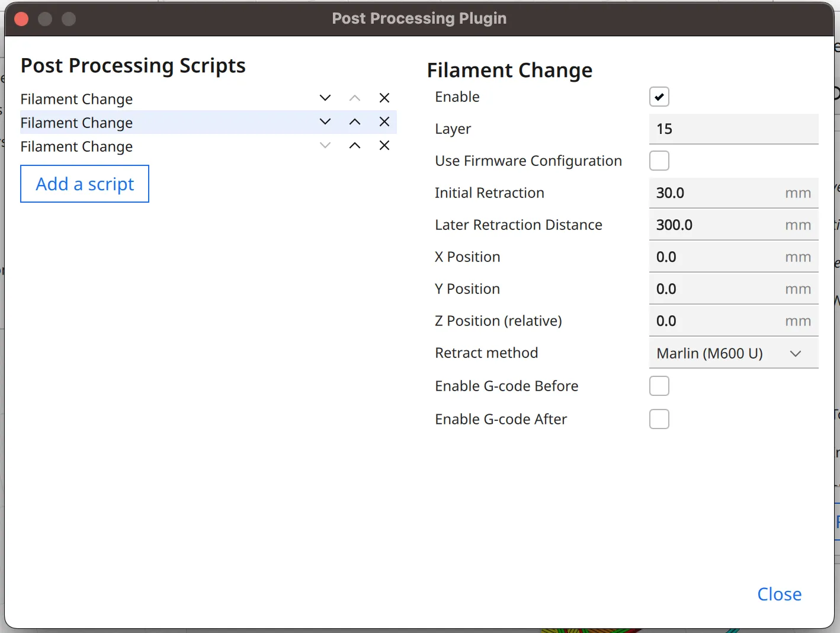The width and height of the screenshot is (840, 633).
Task: Click the Layer number field
Action: tap(733, 129)
